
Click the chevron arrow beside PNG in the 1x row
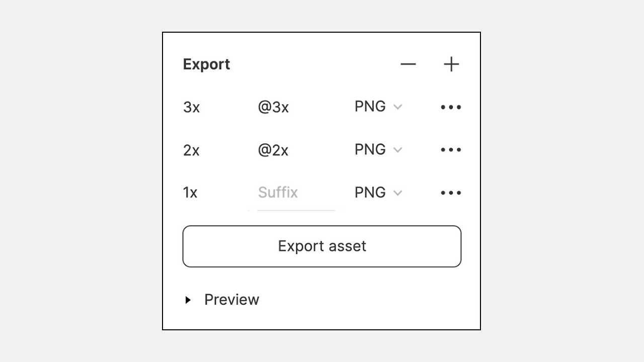pyautogui.click(x=397, y=193)
